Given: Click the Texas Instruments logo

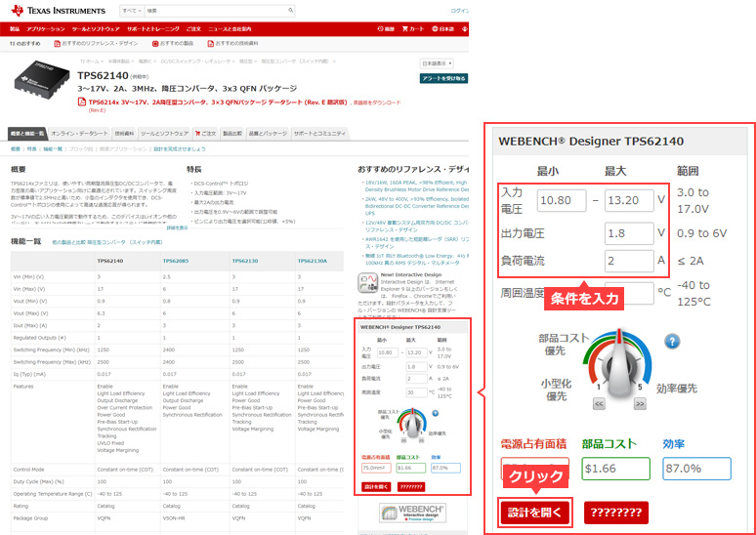Looking at the screenshot, I should tap(59, 10).
